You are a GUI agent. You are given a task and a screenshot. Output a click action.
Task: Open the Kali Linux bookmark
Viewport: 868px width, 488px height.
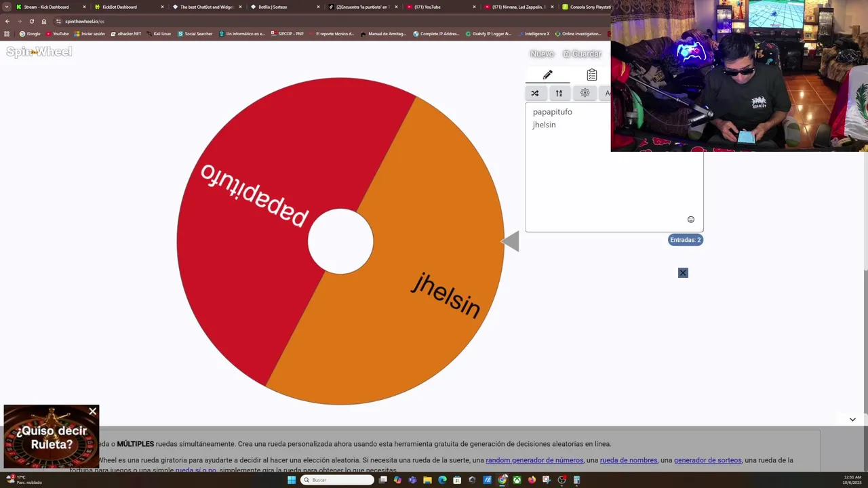pos(159,34)
